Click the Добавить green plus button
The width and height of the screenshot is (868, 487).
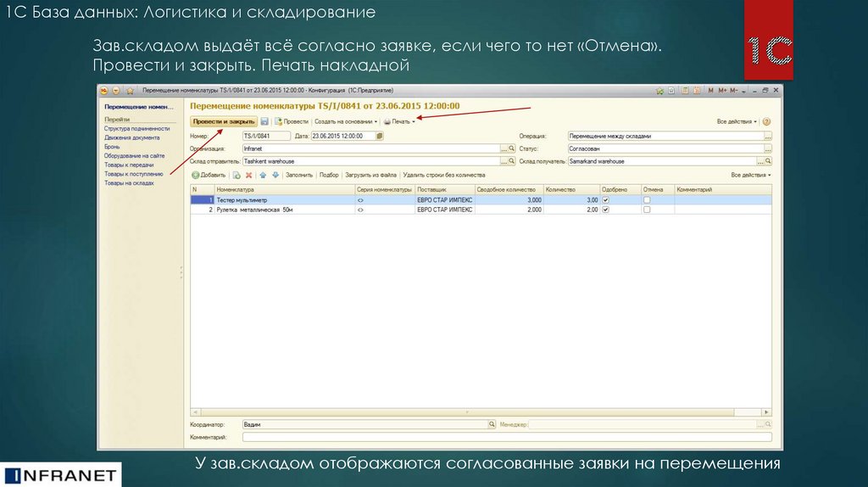click(x=209, y=175)
